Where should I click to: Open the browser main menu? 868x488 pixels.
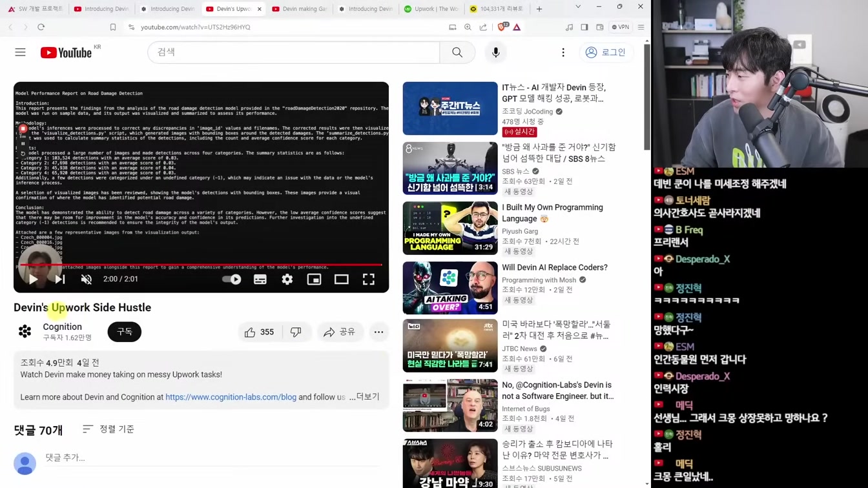pos(641,27)
